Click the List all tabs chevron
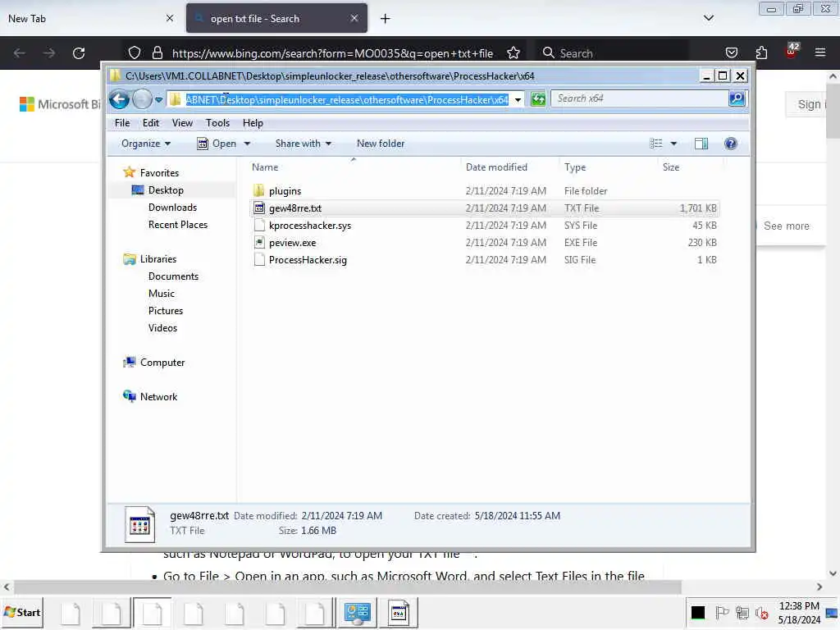Viewport: 840px width, 630px height. point(708,18)
